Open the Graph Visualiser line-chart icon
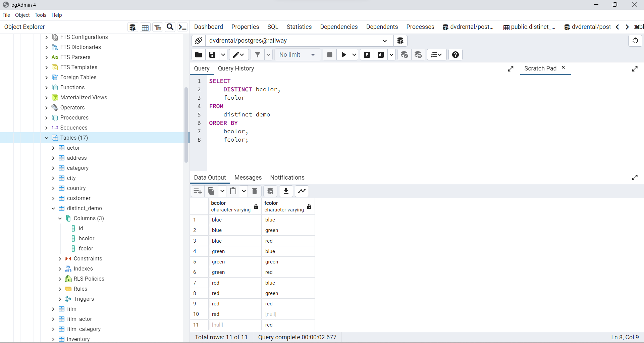The image size is (644, 343). click(x=302, y=191)
